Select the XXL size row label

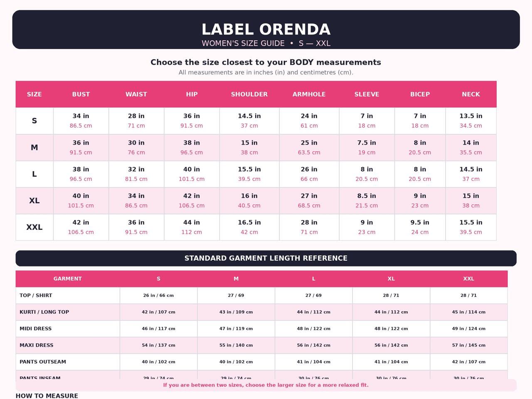[34, 227]
